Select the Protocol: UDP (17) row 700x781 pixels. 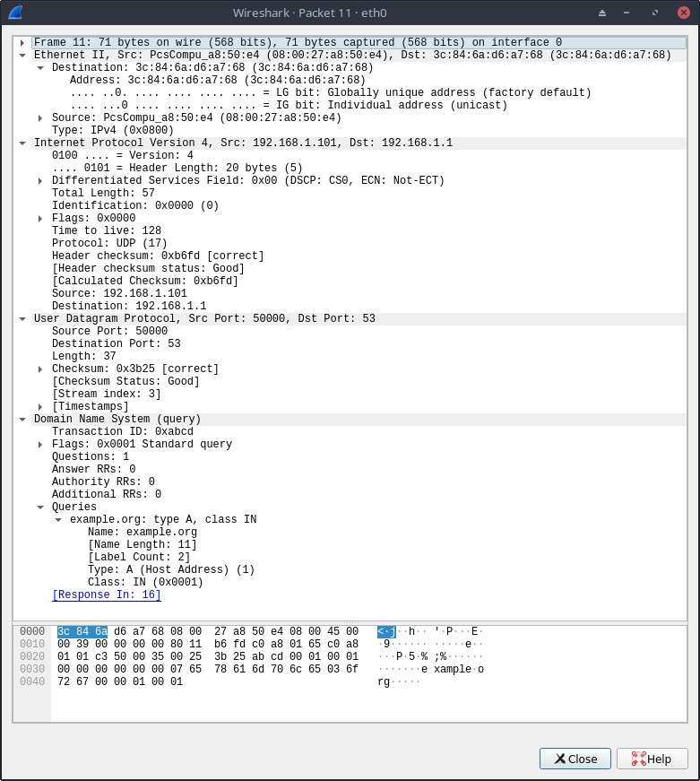pos(109,243)
